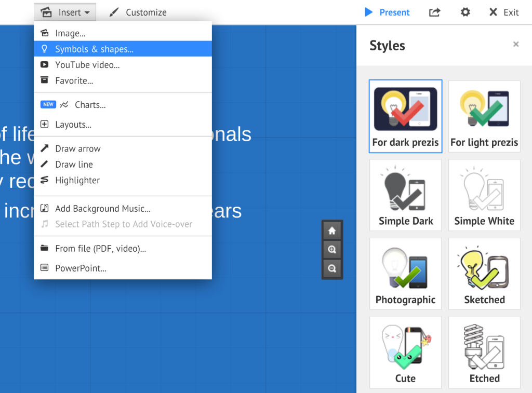Open the Settings gear
Screen dimensions: 532x393
(x=465, y=12)
